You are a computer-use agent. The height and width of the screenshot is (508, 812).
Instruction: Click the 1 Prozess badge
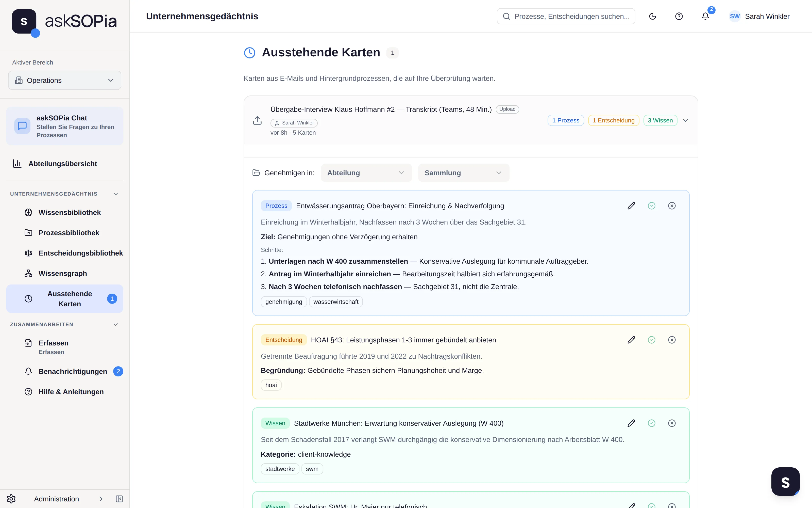point(566,120)
